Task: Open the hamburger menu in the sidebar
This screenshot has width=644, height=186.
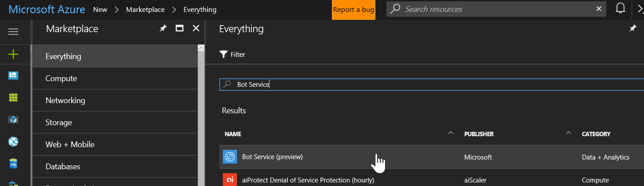Action: pos(13,31)
